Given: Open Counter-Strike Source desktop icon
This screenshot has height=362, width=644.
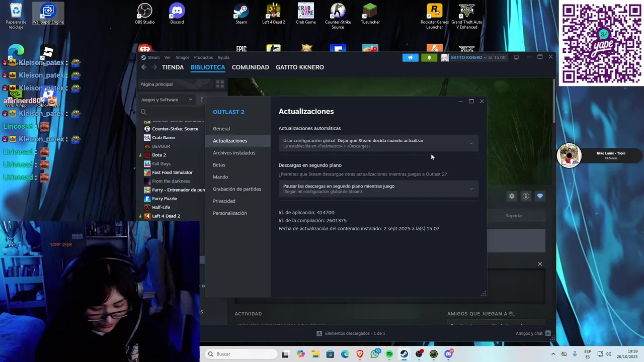Looking at the screenshot, I should click(338, 16).
